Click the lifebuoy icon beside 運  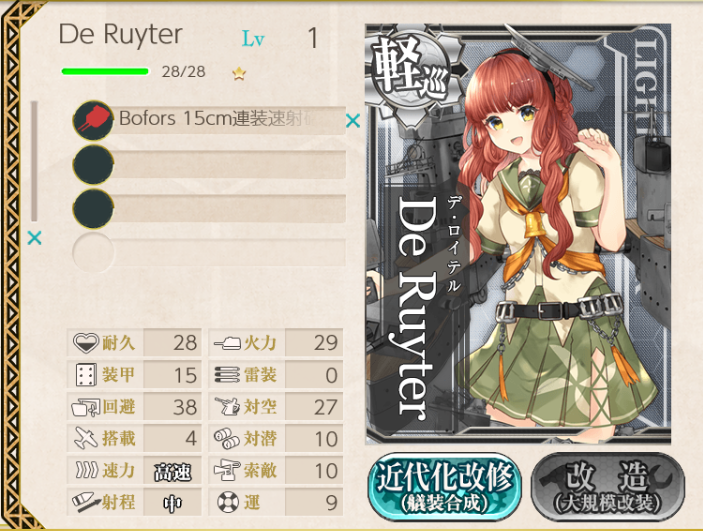(x=228, y=502)
